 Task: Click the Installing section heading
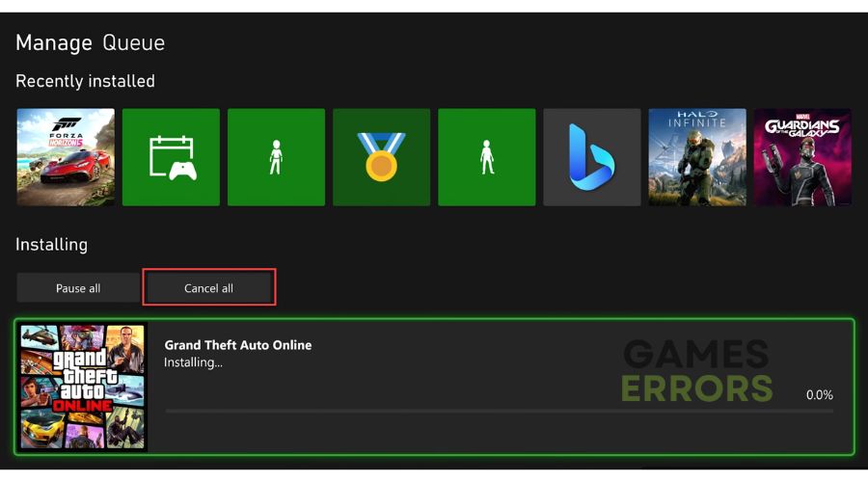click(51, 245)
